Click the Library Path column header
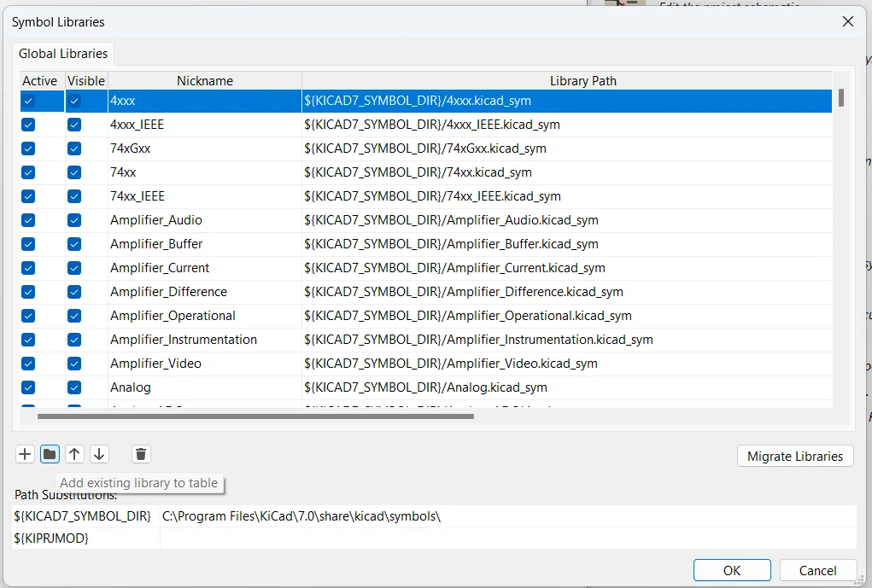Screen dimensions: 872x588 pyautogui.click(x=582, y=81)
